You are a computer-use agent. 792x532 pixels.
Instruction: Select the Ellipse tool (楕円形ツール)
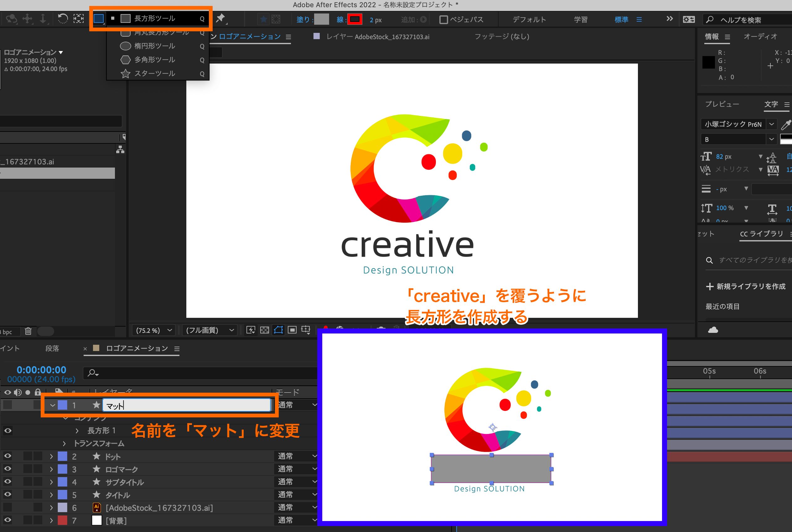[154, 46]
